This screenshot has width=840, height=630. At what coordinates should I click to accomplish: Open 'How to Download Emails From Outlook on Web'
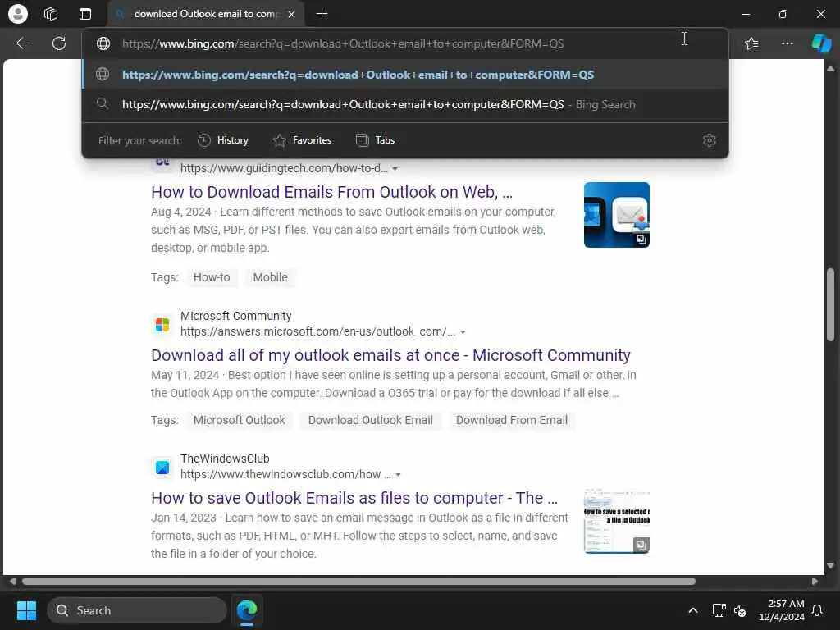pos(331,192)
